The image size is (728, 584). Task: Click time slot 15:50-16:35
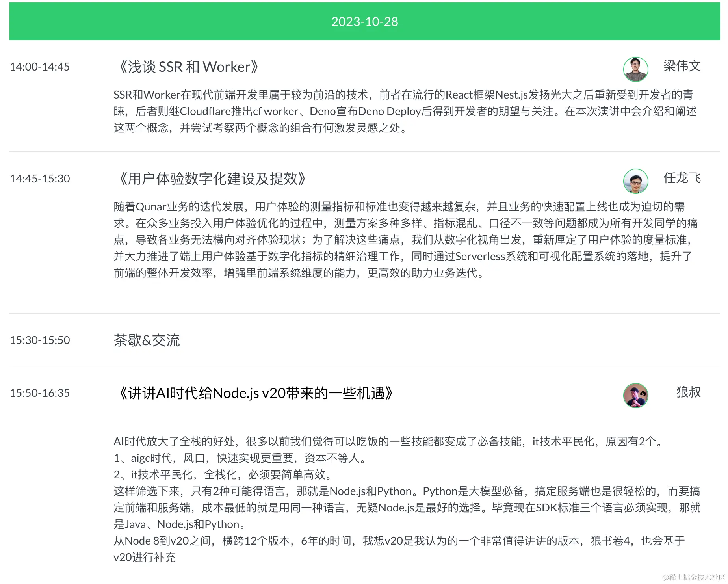tap(40, 393)
